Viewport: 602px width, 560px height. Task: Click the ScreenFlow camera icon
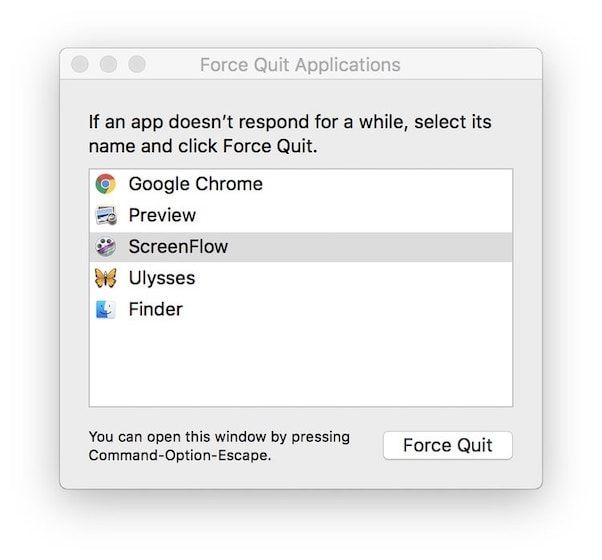(105, 247)
